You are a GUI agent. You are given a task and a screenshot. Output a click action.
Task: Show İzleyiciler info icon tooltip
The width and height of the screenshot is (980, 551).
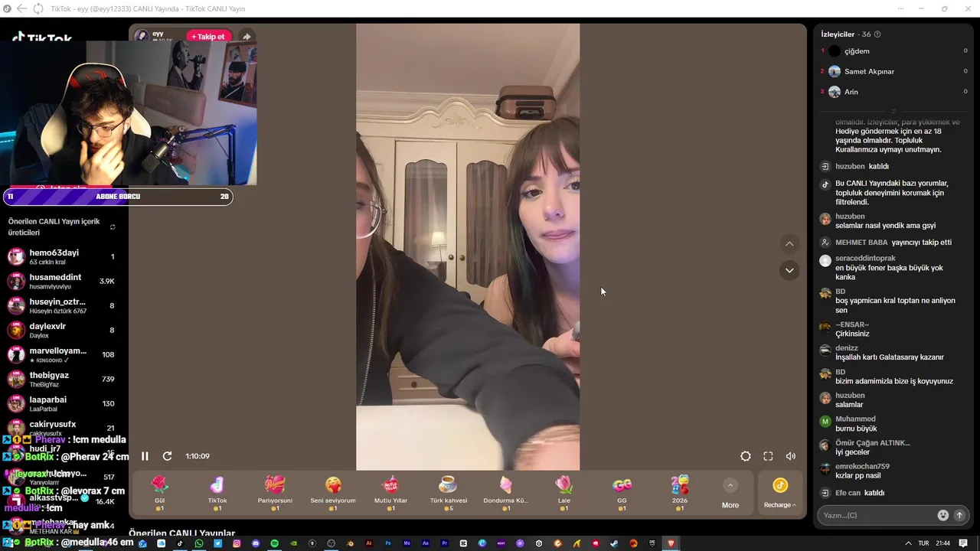pos(877,34)
